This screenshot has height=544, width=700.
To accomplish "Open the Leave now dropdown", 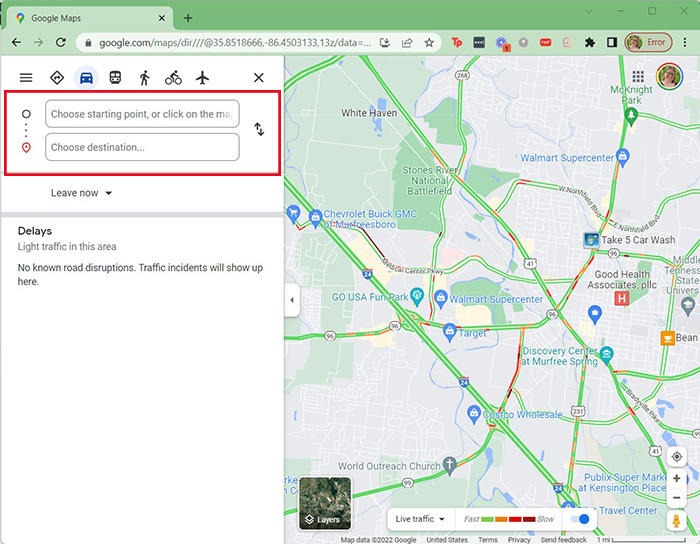I will point(81,193).
